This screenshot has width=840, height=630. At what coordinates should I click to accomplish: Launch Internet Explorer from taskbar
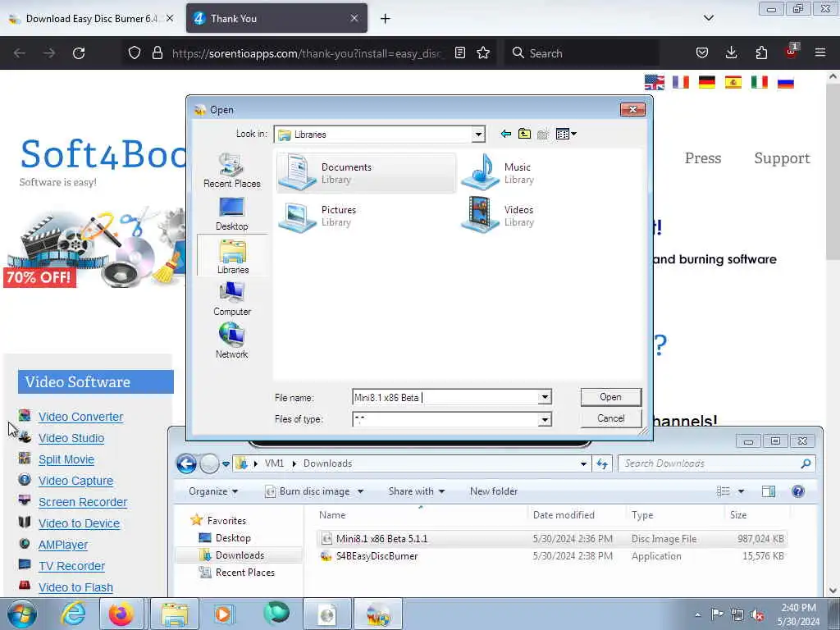point(73,614)
